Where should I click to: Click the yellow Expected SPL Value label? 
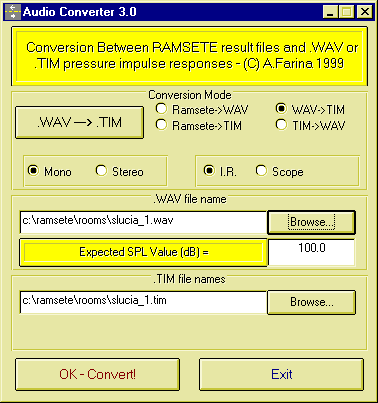point(143,252)
